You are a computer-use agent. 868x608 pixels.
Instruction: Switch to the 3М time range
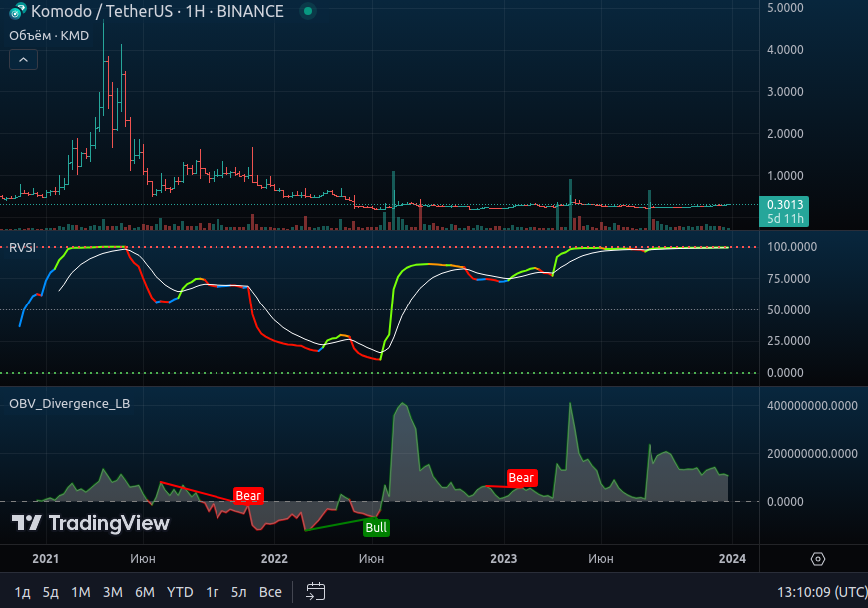113,592
